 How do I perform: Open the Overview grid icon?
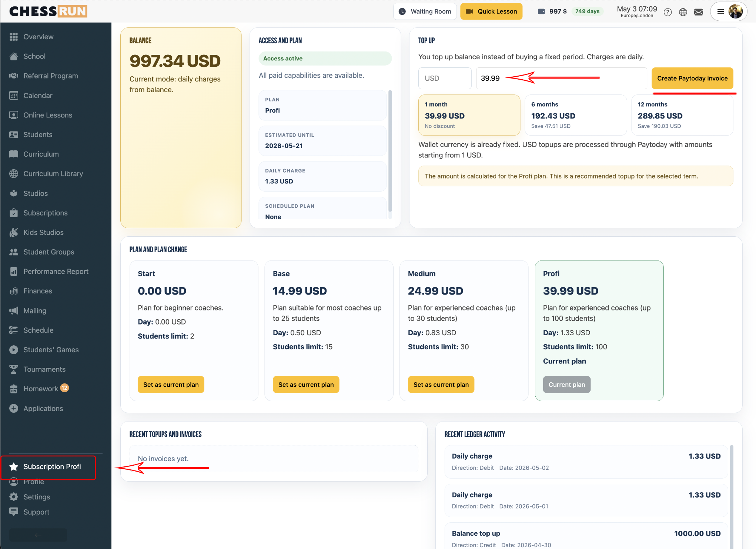tap(14, 37)
